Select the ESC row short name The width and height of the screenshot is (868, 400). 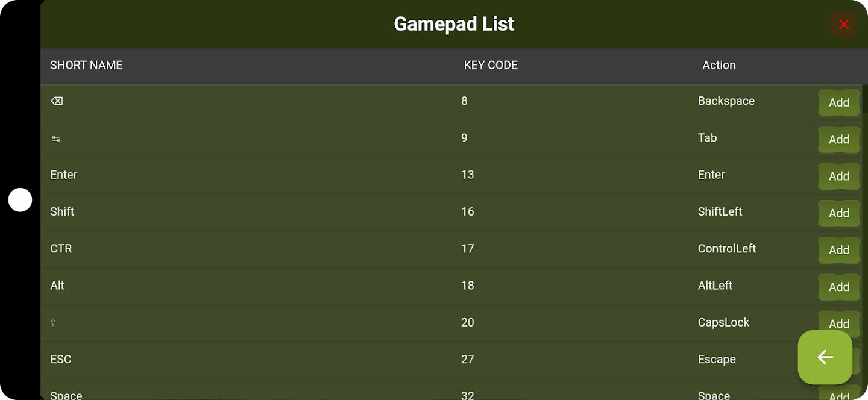[x=60, y=360]
